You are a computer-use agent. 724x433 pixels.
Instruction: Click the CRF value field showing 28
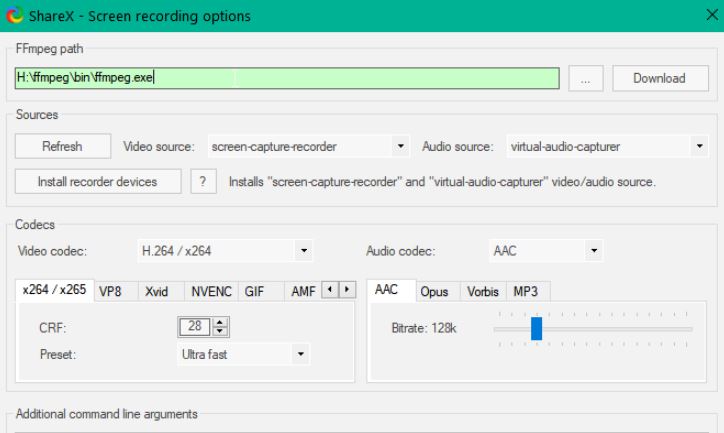point(194,326)
